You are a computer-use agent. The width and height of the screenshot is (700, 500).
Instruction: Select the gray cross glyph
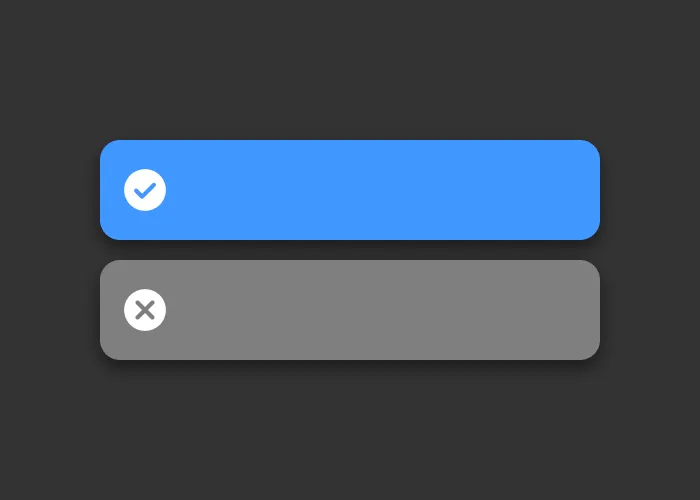point(145,310)
